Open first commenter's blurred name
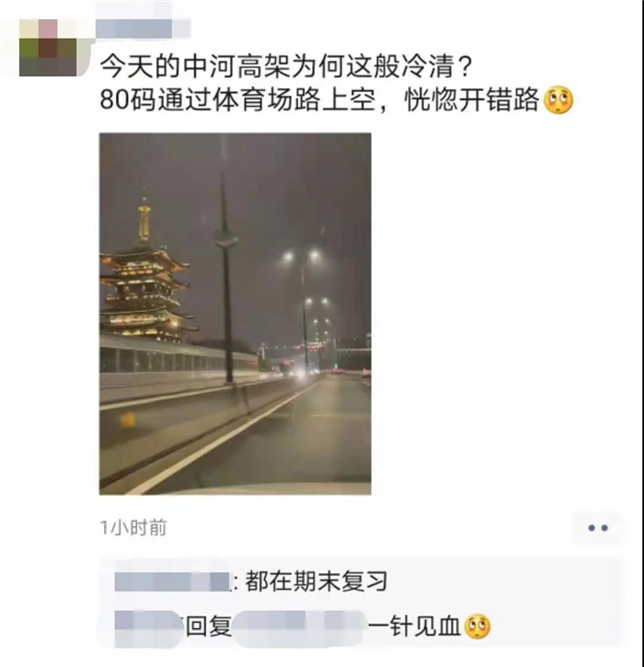Viewport: 644px width, 667px height. (172, 582)
